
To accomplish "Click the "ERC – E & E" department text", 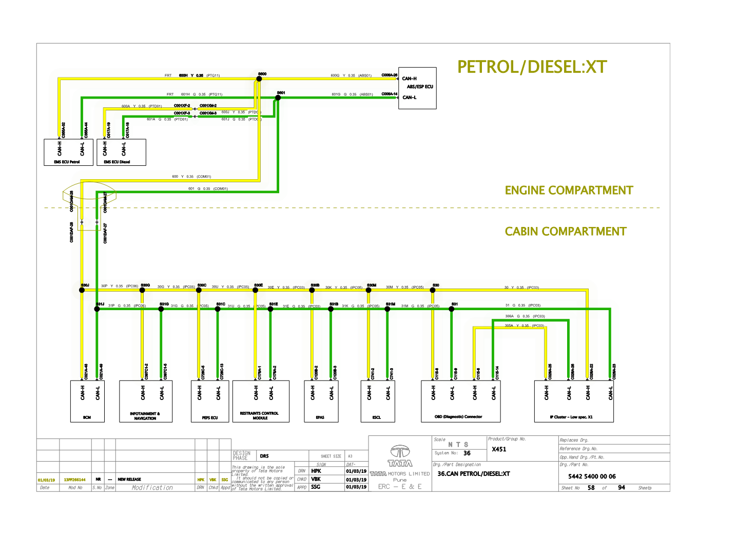I will pyautogui.click(x=400, y=487).
